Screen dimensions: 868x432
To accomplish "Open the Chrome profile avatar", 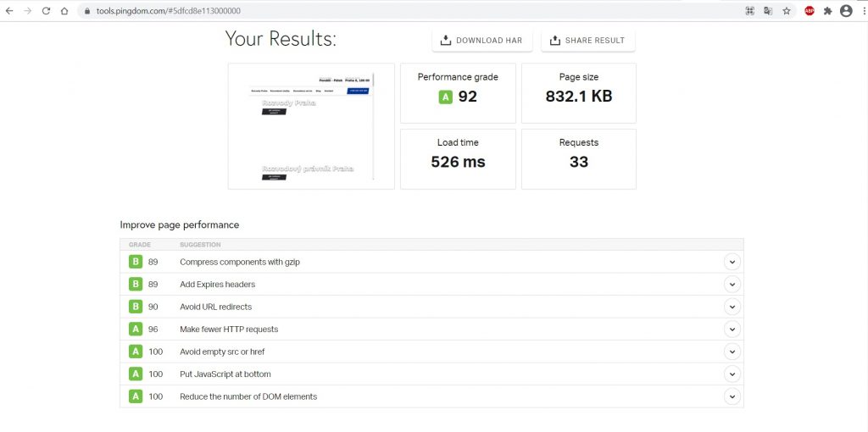I will pyautogui.click(x=845, y=11).
